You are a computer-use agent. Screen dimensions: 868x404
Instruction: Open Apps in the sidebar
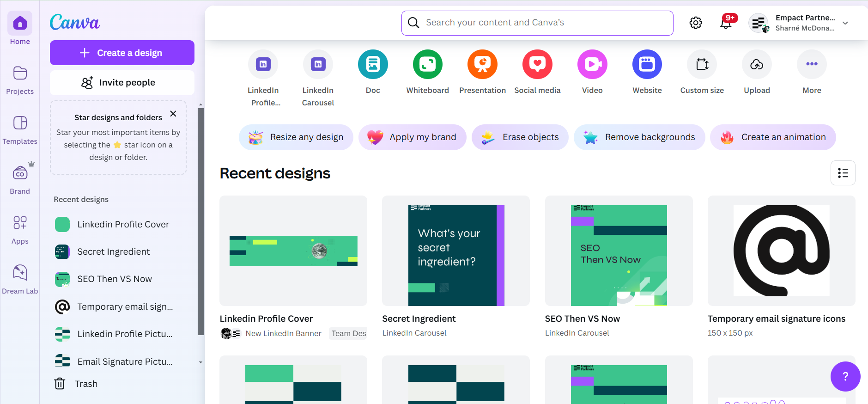tap(20, 230)
